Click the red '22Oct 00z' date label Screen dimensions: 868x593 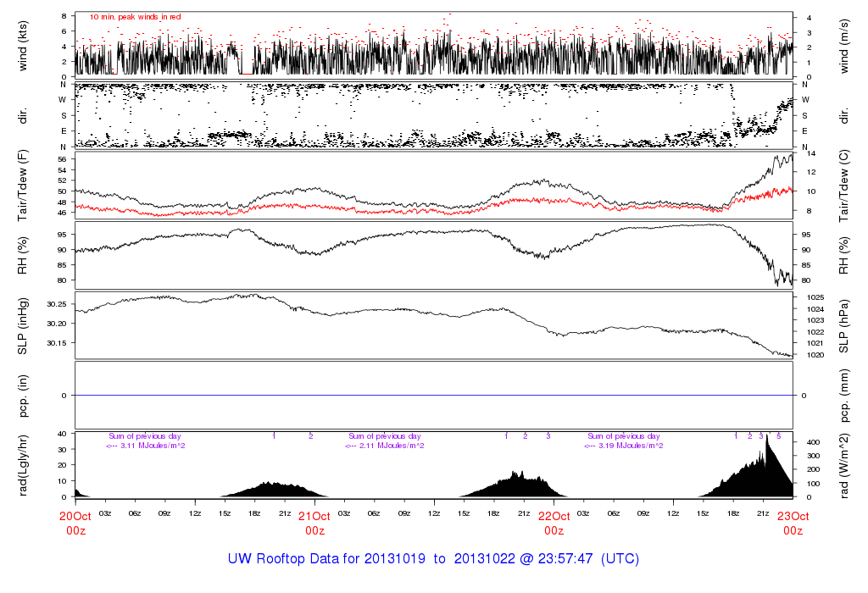[x=554, y=523]
